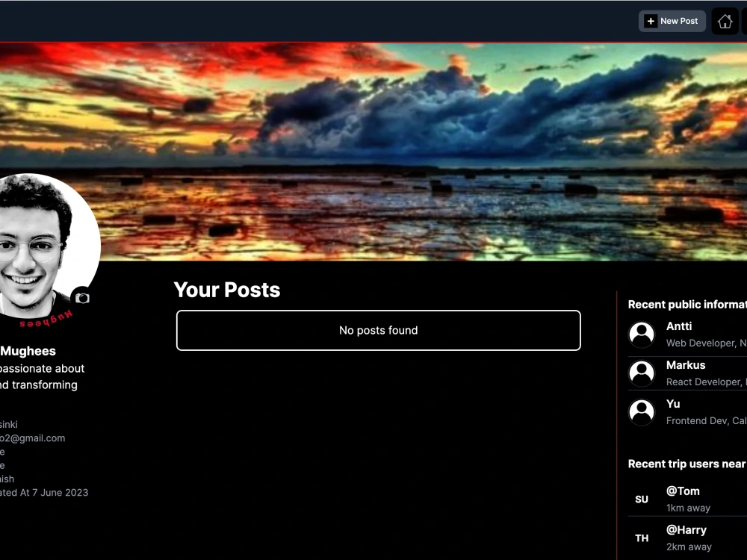This screenshot has width=747, height=560.
Task: Open the home page via house icon
Action: 725,21
